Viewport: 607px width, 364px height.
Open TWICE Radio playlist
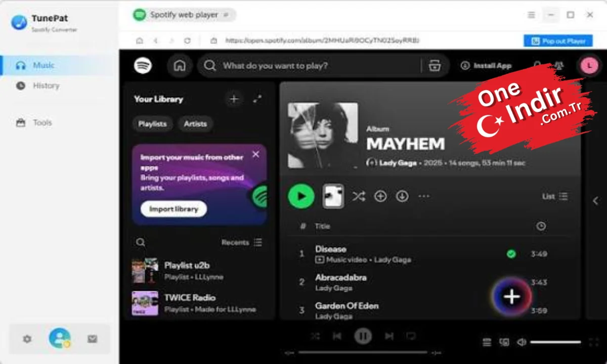(x=199, y=303)
